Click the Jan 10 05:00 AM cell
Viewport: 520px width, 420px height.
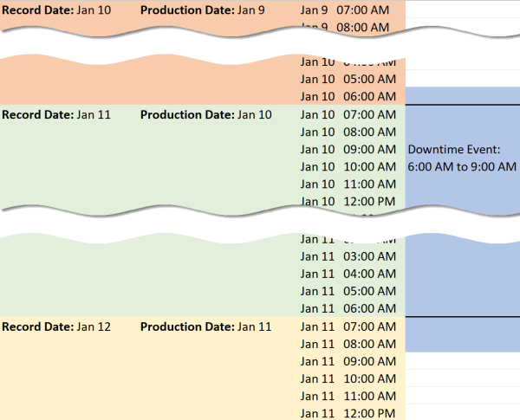(348, 79)
